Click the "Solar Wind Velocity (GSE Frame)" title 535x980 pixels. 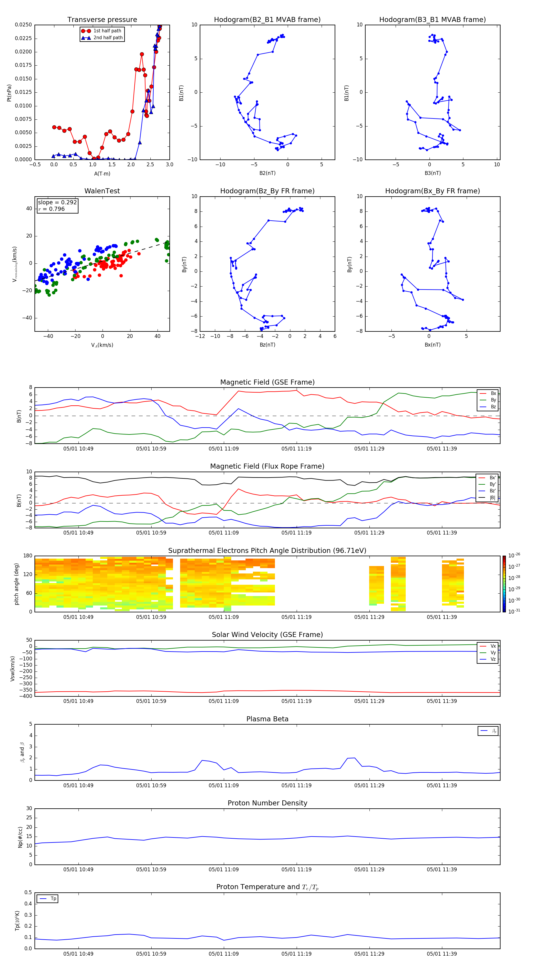pyautogui.click(x=267, y=635)
